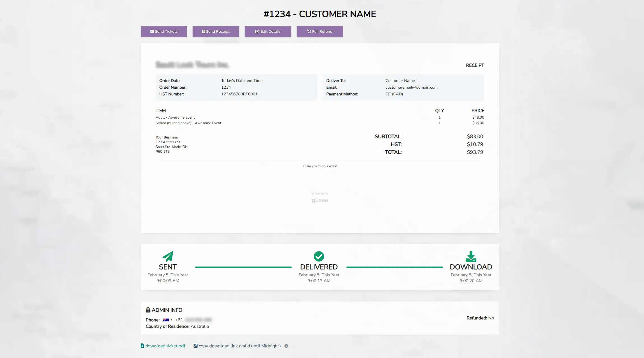Click the DOWNLOAD tray icon
Screen dimensions: 644x358
(471, 256)
